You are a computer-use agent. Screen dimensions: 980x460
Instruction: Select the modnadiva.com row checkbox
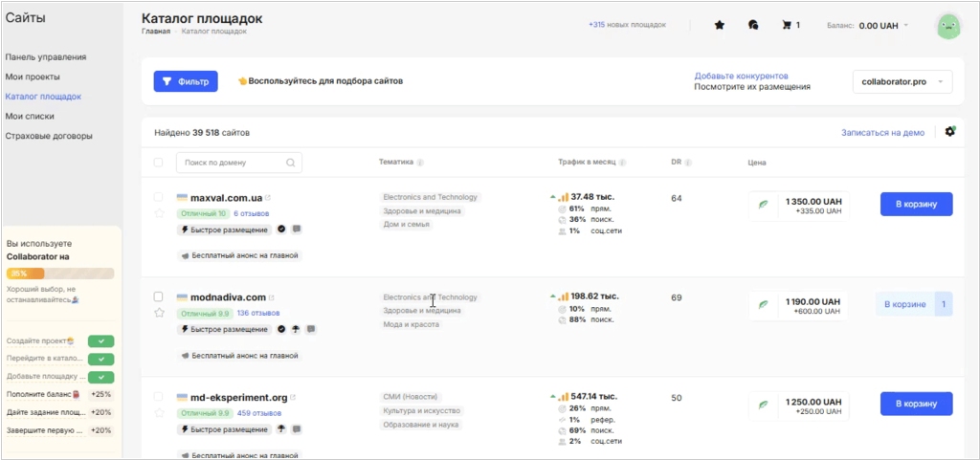pos(159,296)
